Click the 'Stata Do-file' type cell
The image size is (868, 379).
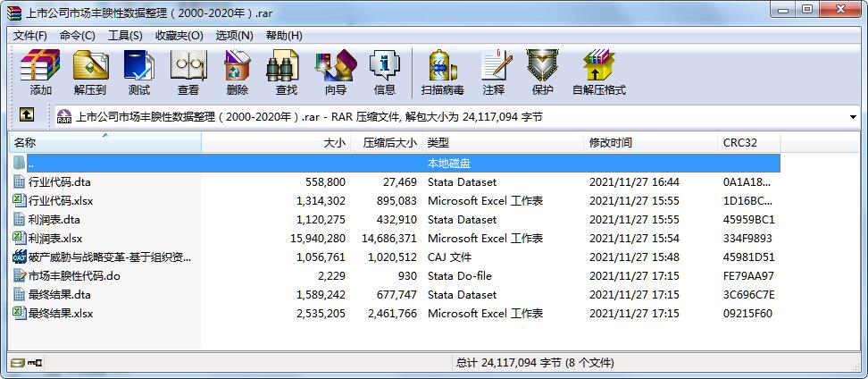click(x=460, y=276)
